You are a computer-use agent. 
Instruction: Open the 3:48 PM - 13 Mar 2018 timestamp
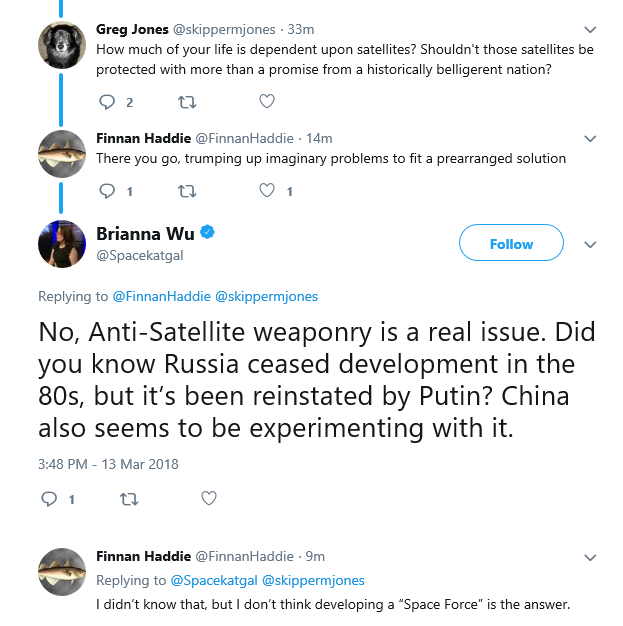[108, 464]
